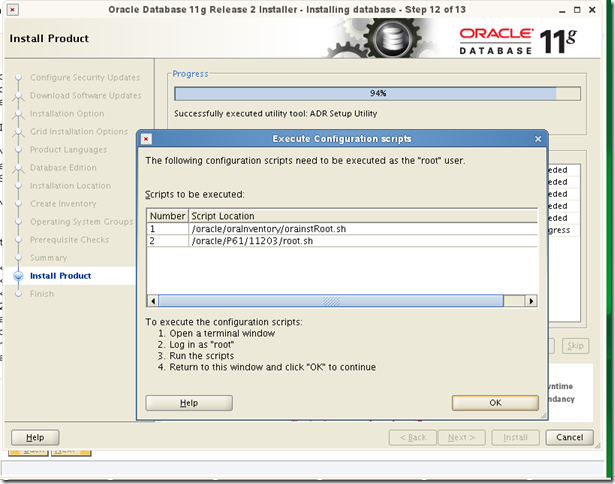Click OK in Execute Configuration scripts dialog
Image resolution: width=615 pixels, height=484 pixels.
pyautogui.click(x=495, y=403)
